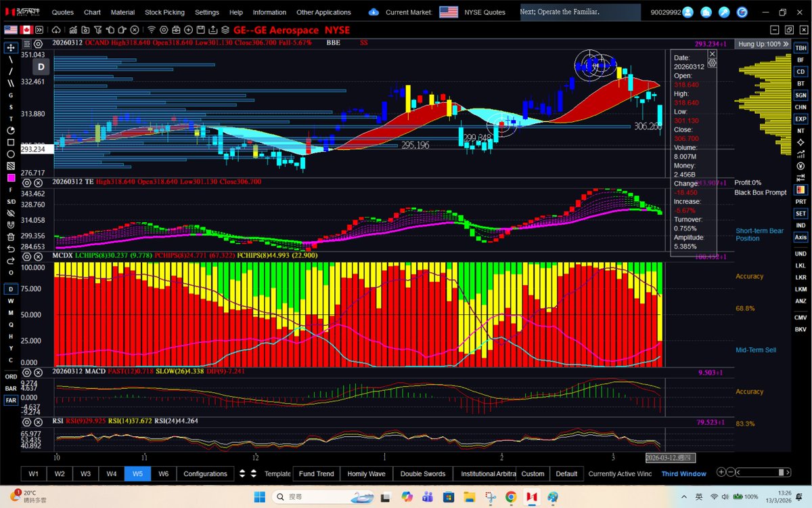This screenshot has width=812, height=508.
Task: Click the filter funnel toolbar icon
Action: coord(98,30)
